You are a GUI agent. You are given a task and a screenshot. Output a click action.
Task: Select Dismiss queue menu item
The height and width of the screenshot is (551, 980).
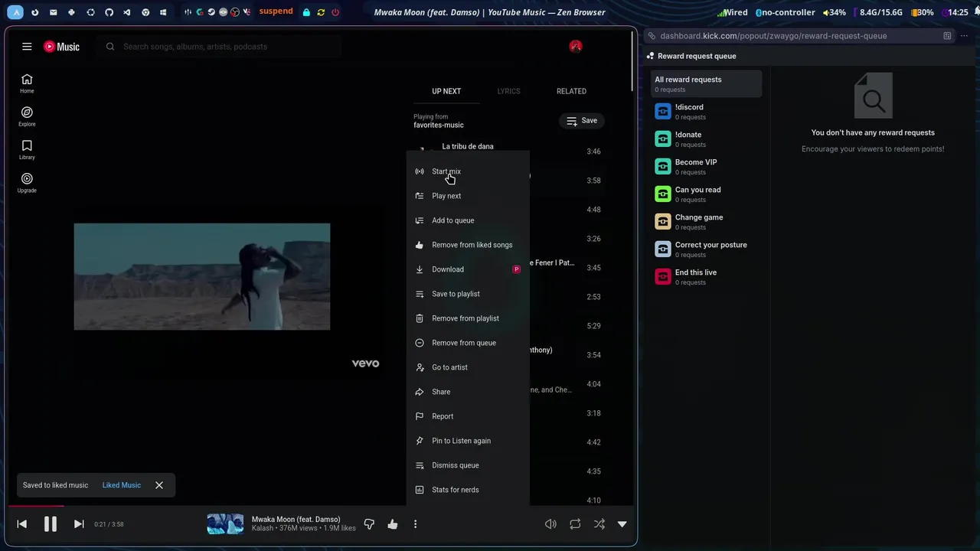[468, 465]
